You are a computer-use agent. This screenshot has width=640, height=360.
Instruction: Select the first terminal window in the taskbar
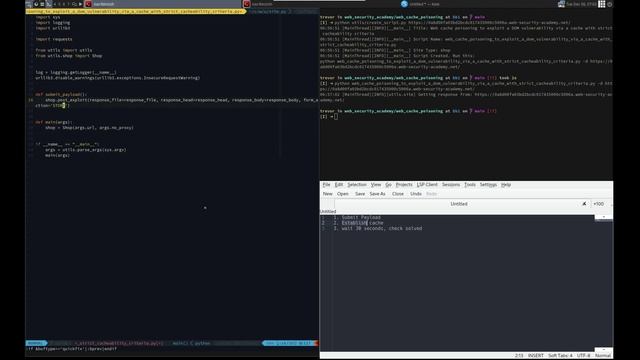163,4
